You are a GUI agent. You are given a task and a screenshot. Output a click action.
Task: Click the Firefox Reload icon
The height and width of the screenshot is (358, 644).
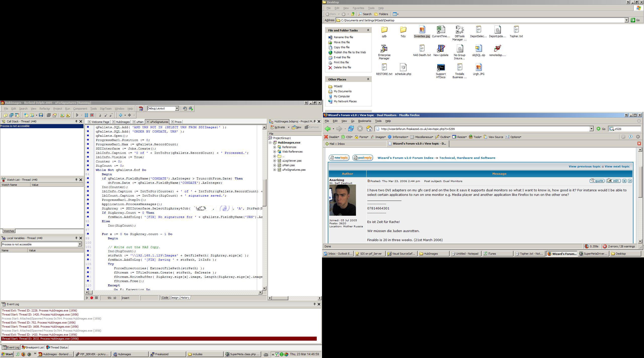coord(351,129)
